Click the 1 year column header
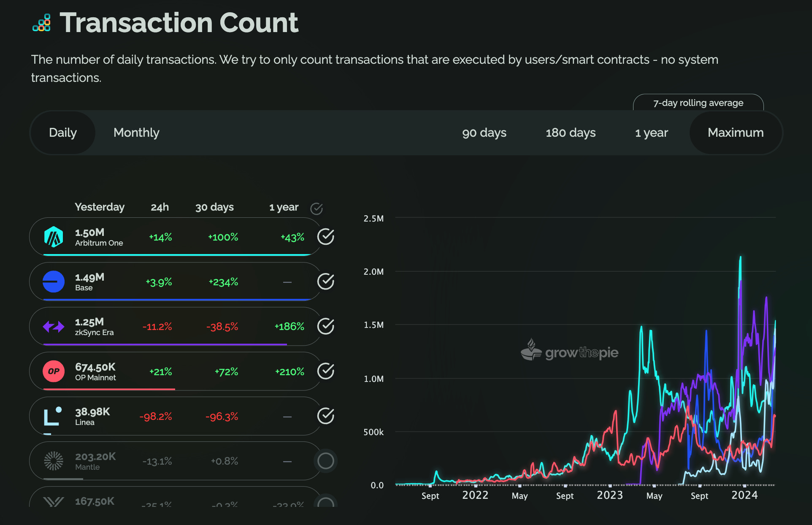 [284, 207]
